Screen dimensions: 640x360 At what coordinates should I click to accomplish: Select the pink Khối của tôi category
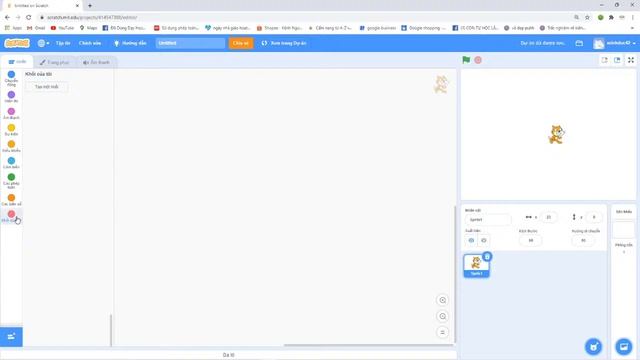tap(11, 216)
